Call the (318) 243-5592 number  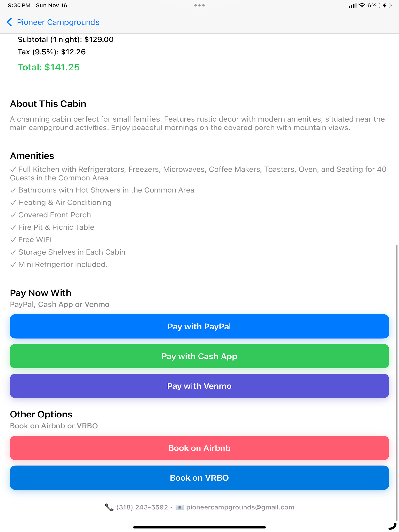click(x=142, y=507)
